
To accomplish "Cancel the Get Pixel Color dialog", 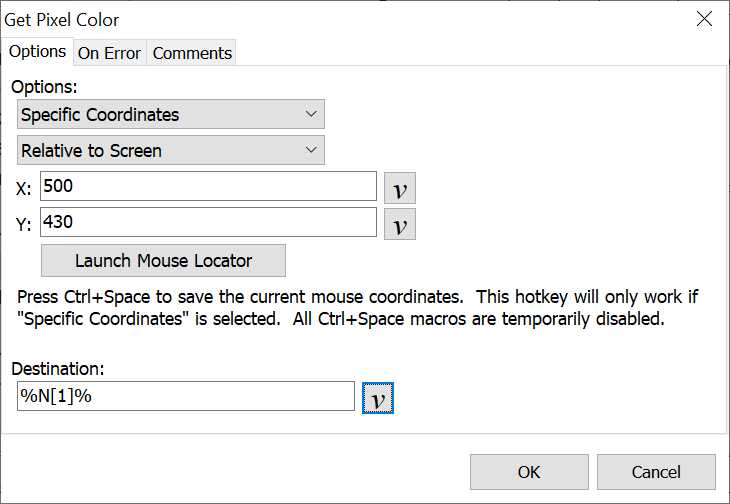I will pos(656,472).
